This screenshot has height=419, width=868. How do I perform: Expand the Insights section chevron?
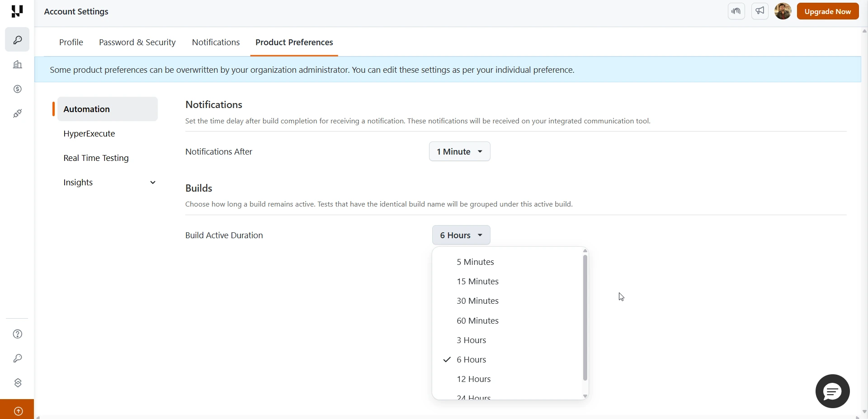(x=153, y=183)
